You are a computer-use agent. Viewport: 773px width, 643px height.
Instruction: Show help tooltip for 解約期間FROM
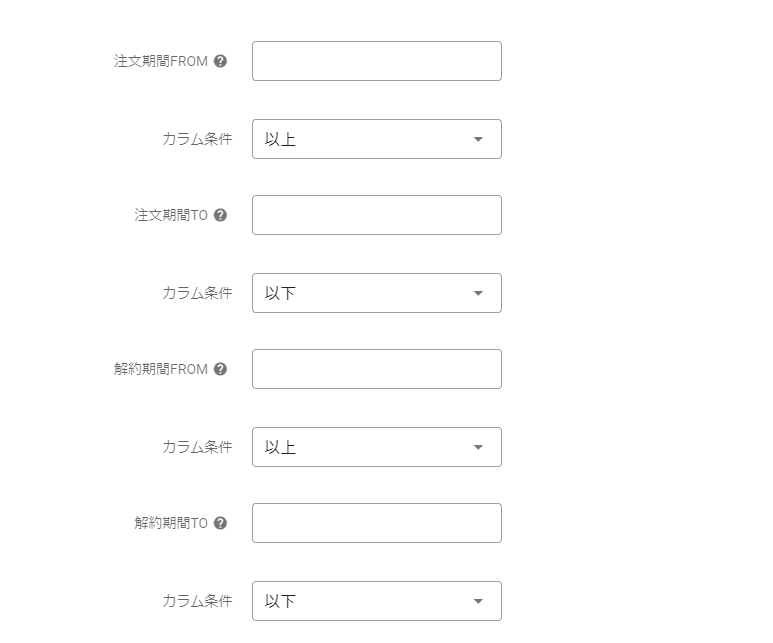tap(221, 369)
